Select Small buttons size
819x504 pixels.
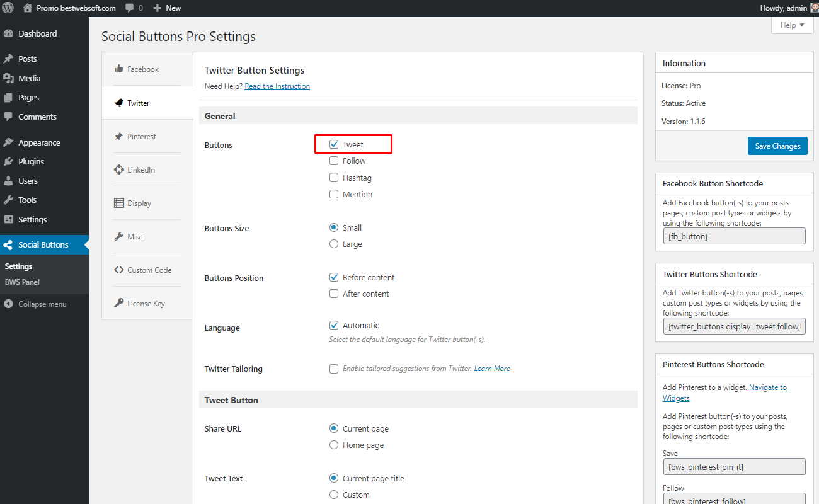coord(334,227)
